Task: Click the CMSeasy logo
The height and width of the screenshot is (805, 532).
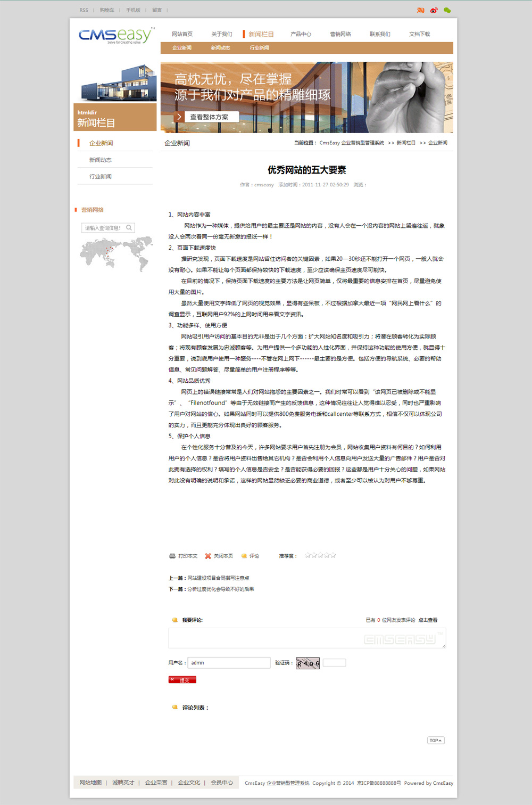Action: [116, 35]
